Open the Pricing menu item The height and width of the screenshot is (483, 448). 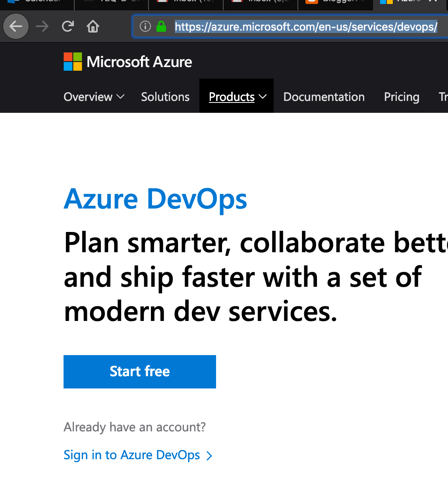coord(402,97)
